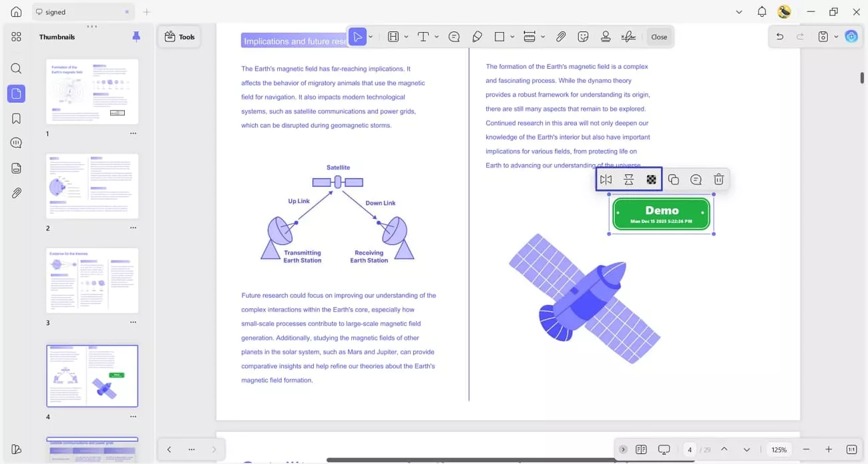Click the Close button on the toolbar
Screen dimensions: 868x464
tap(659, 37)
